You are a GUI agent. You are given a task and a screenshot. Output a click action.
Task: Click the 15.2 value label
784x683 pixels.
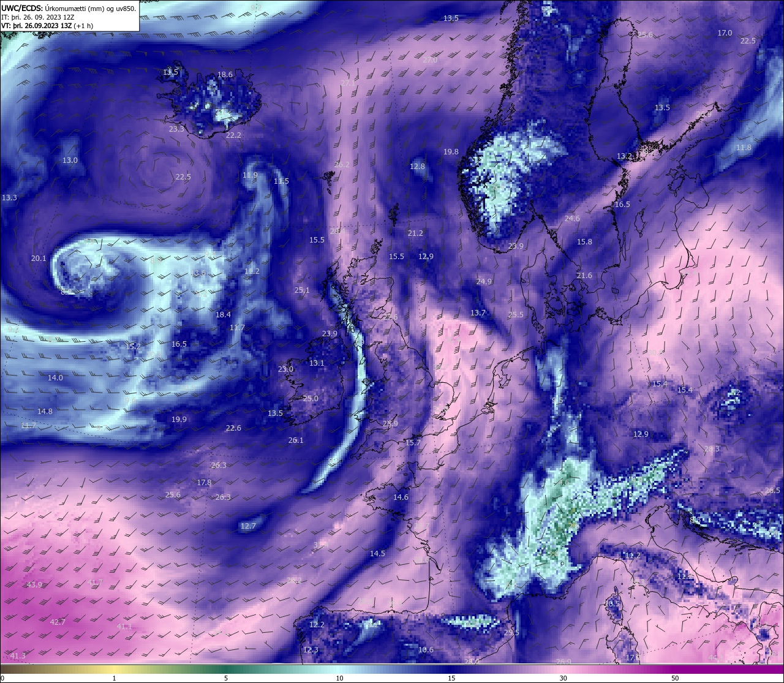pyautogui.click(x=134, y=346)
